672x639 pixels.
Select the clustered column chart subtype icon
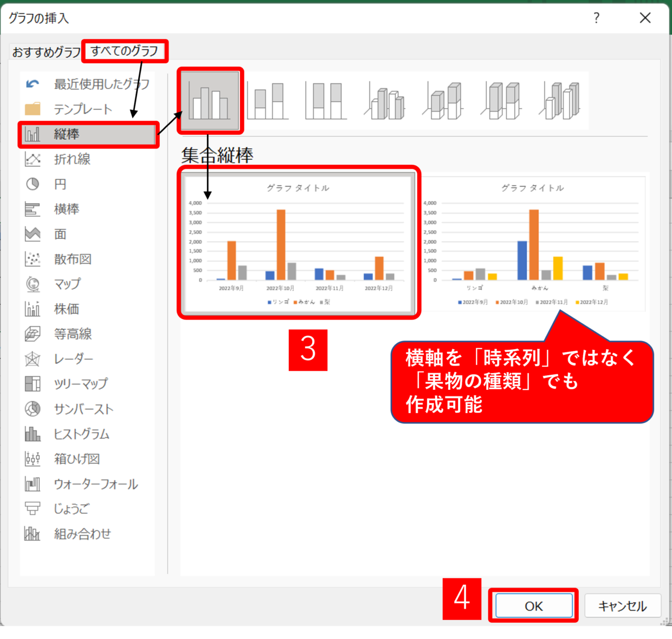210,101
